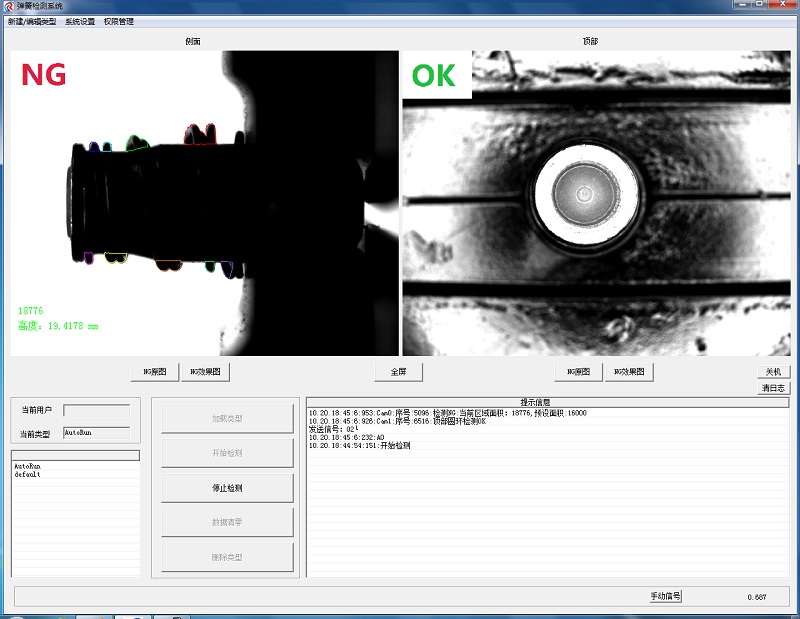Click the side camera inspection image
Screen dimensions: 800x619
[x=204, y=203]
